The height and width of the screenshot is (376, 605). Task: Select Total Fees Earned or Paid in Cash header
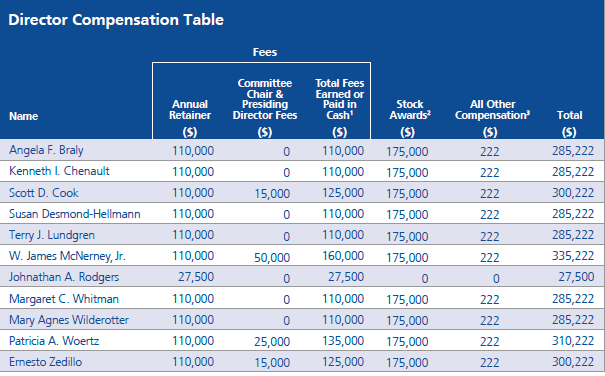[x=340, y=99]
